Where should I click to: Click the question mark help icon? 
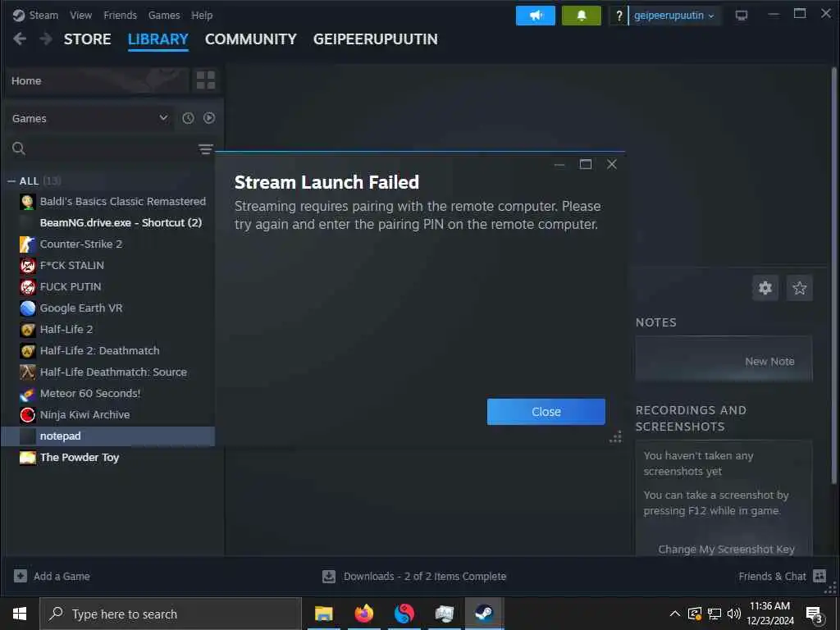click(619, 16)
